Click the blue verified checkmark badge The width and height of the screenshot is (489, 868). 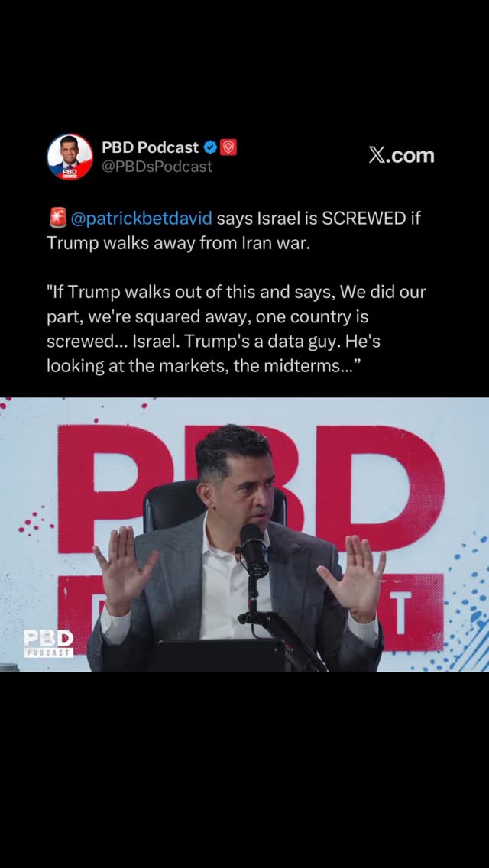click(210, 147)
